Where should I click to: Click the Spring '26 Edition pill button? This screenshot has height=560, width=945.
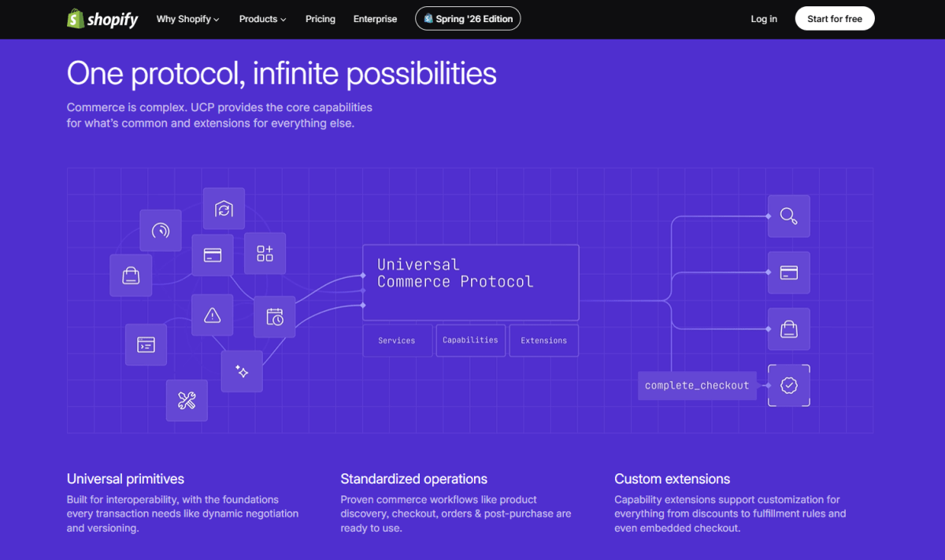pyautogui.click(x=468, y=19)
